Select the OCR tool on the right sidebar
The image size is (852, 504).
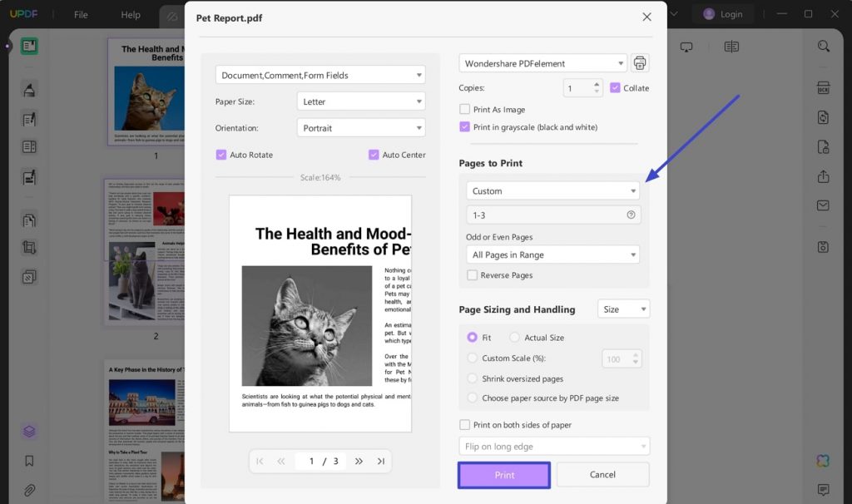pos(824,86)
